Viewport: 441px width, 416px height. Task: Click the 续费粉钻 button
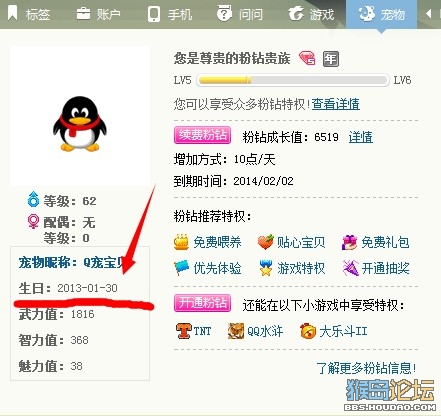[202, 135]
